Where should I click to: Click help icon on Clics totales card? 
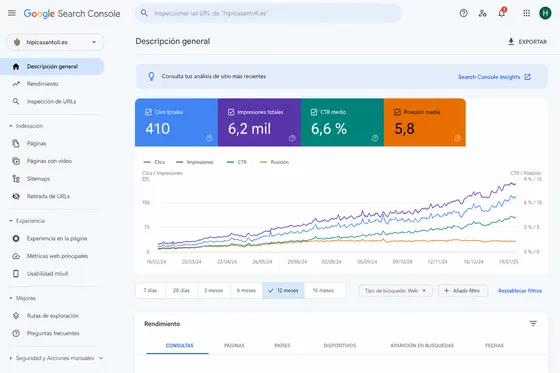[x=209, y=138]
